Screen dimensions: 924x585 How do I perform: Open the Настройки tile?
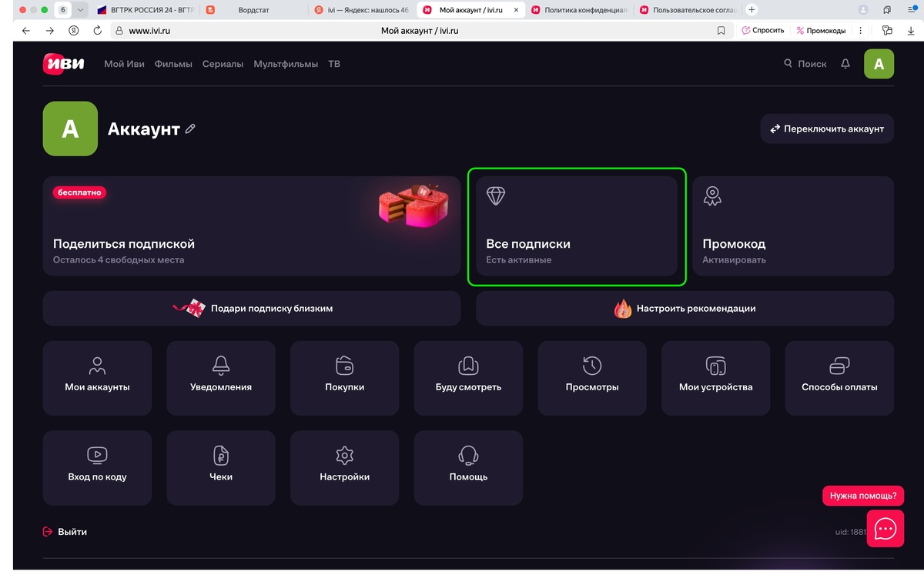click(345, 468)
